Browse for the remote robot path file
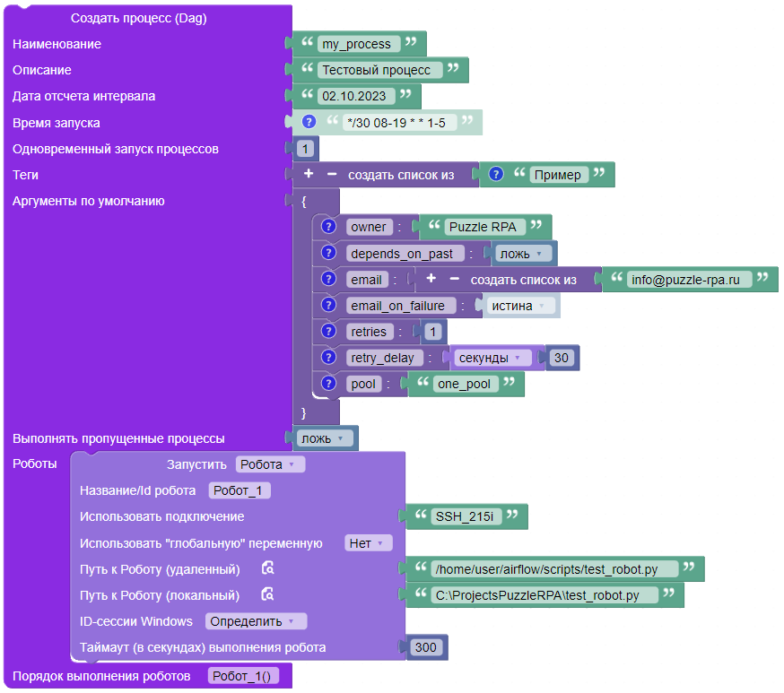 (x=268, y=568)
